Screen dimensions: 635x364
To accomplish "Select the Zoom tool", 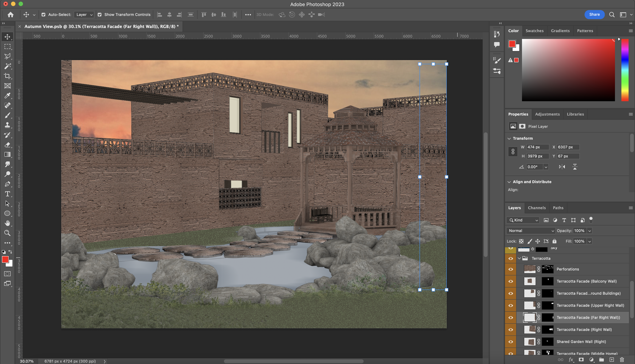I will [7, 233].
